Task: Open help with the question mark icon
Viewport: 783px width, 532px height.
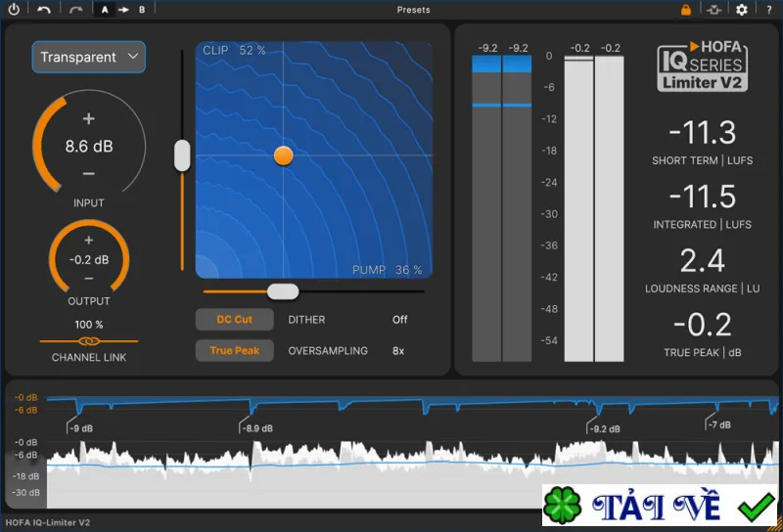Action: click(769, 10)
